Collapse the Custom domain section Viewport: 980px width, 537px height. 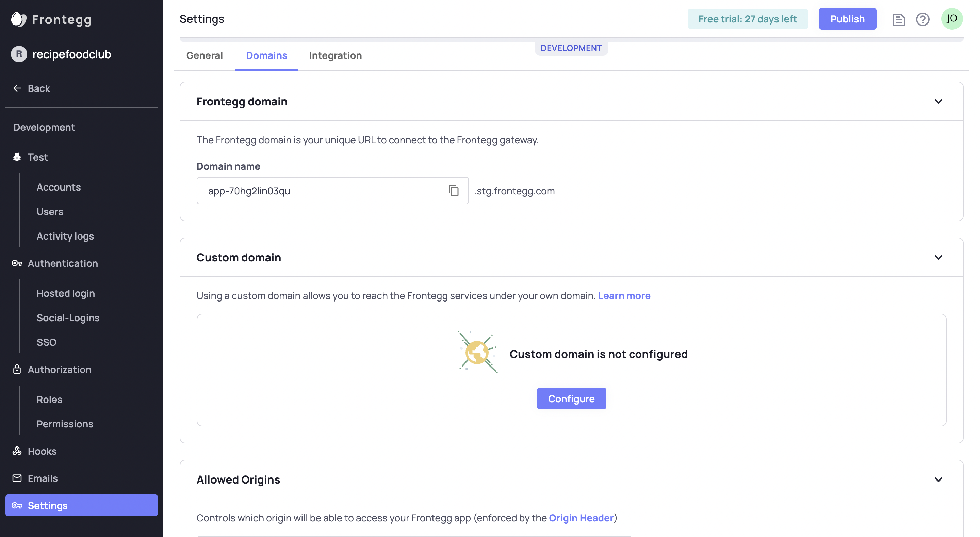point(938,257)
